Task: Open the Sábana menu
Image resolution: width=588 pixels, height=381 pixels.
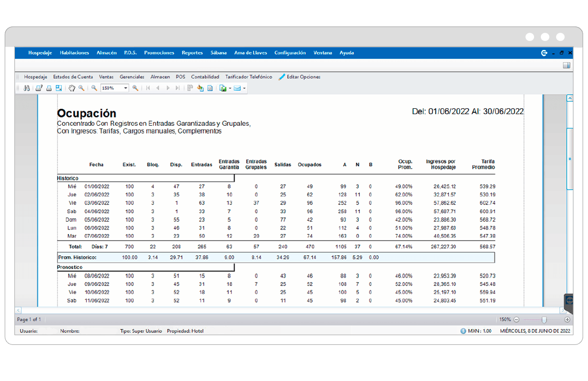Action: pyautogui.click(x=219, y=53)
